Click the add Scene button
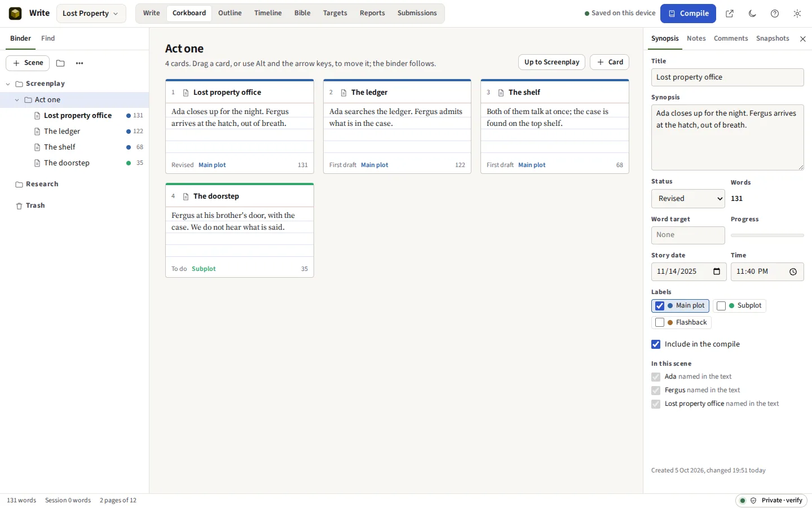 tap(28, 63)
